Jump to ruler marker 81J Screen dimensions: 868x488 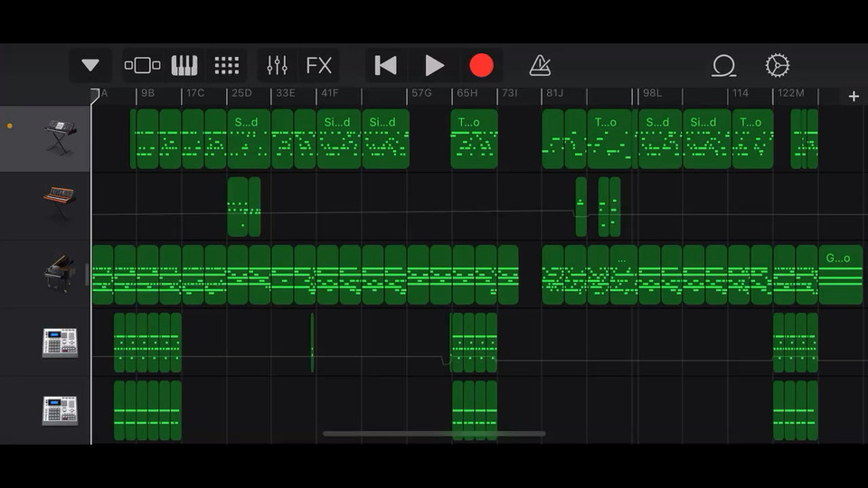[x=554, y=93]
